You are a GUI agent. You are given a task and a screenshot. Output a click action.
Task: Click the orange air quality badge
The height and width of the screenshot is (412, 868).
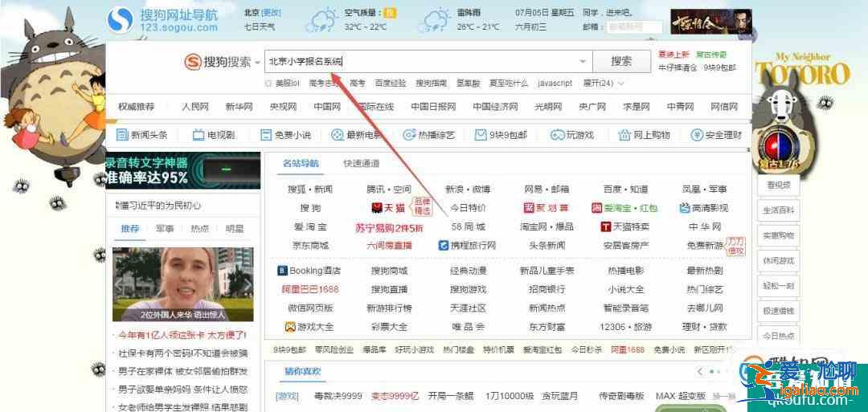pyautogui.click(x=391, y=12)
